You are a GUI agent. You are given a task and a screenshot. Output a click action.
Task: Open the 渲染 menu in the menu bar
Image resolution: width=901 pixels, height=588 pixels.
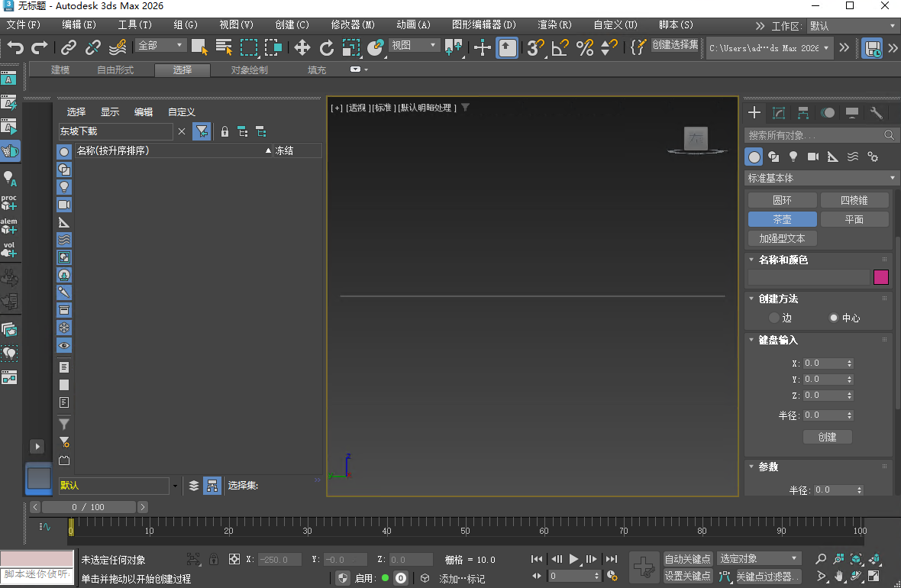(553, 24)
